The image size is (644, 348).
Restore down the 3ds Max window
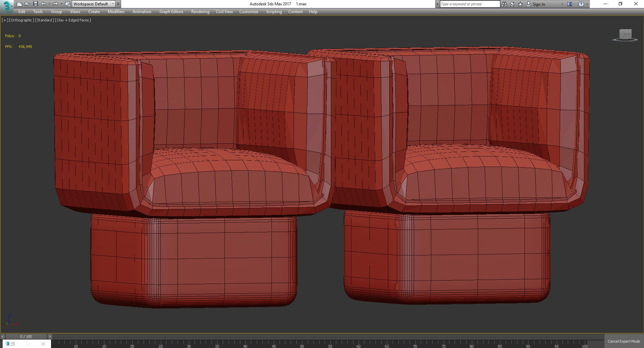tap(621, 4)
